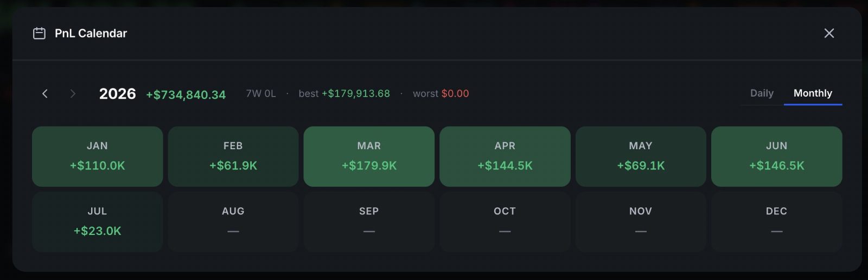868x280 pixels.
Task: Click the empty DEC month tile
Action: 777,221
